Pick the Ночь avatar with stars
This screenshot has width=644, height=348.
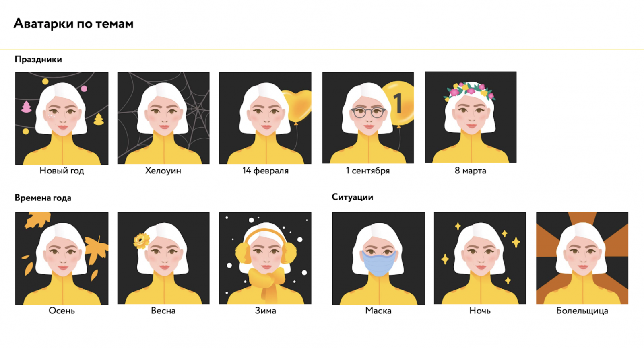click(x=480, y=258)
